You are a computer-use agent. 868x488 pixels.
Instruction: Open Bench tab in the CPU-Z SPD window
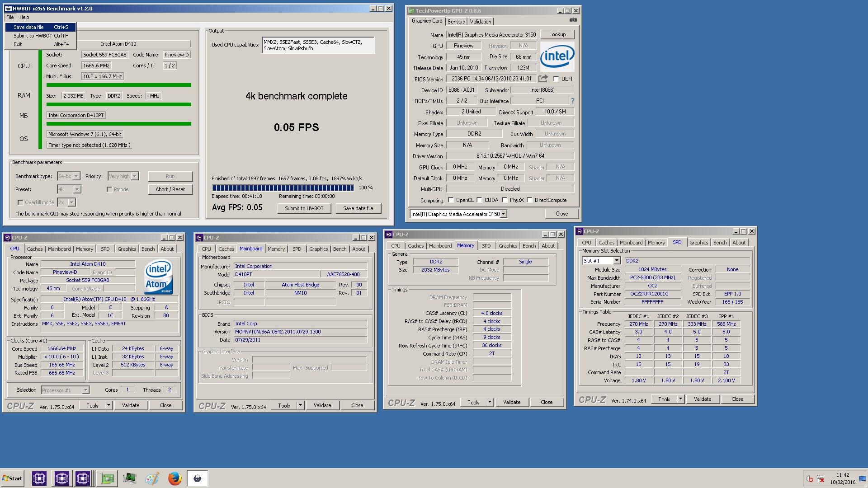[x=720, y=243]
